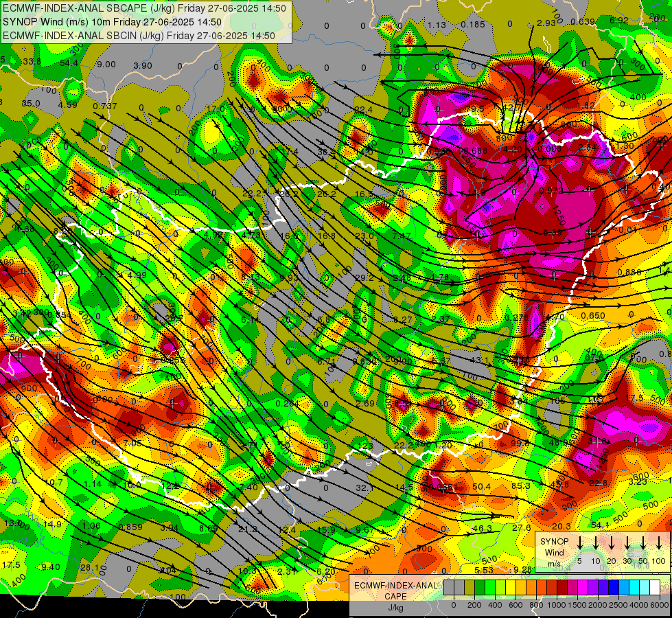672x618 pixels.
Task: Click the '46.3' value on the map
Action: pyautogui.click(x=481, y=528)
